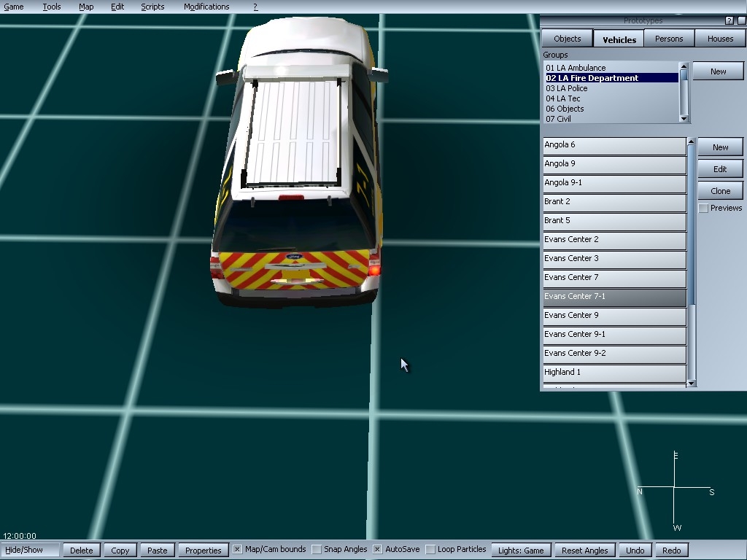Click the Copy button
Viewport: 747px width, 560px height.
(x=120, y=551)
